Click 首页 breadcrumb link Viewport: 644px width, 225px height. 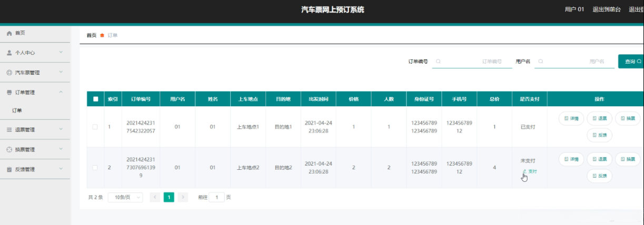(92, 35)
